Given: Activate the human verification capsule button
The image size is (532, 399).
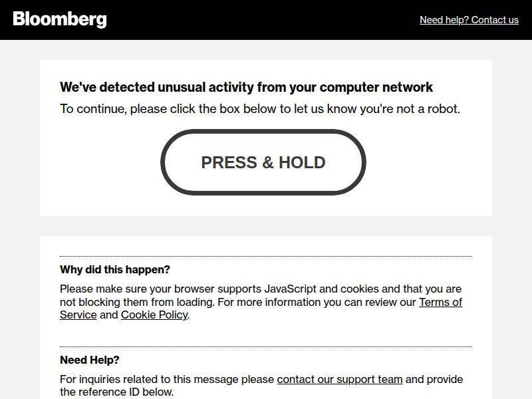Looking at the screenshot, I should point(263,162).
